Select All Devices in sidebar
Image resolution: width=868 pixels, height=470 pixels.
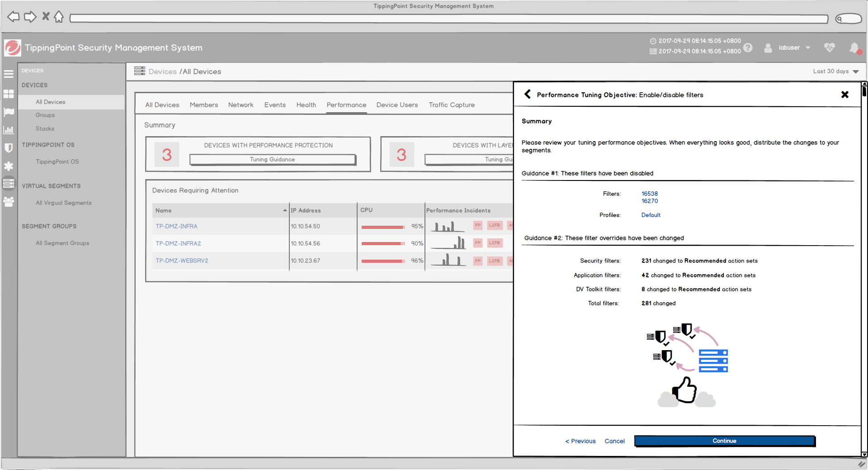click(71, 102)
